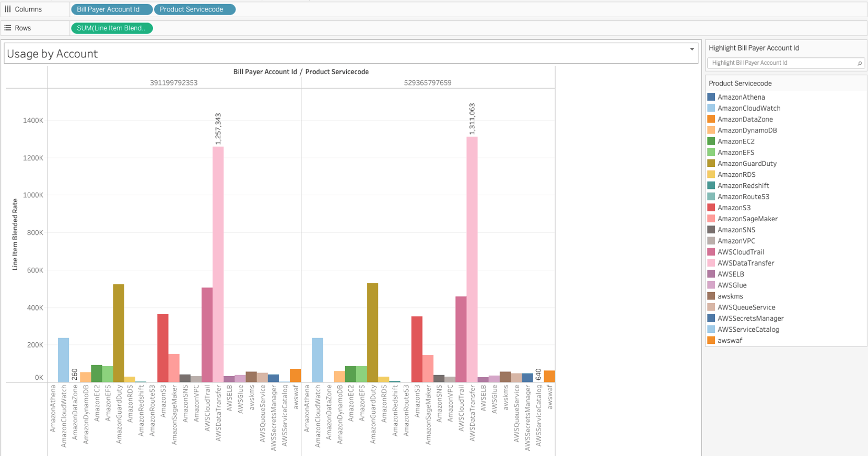The height and width of the screenshot is (456, 868).
Task: Select the account header 529365797659
Action: 427,83
